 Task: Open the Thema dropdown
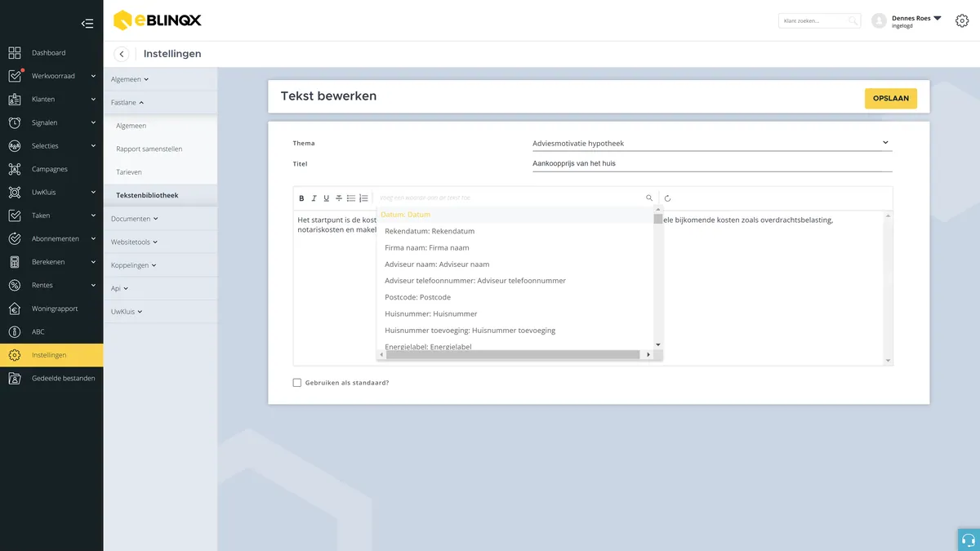click(712, 144)
